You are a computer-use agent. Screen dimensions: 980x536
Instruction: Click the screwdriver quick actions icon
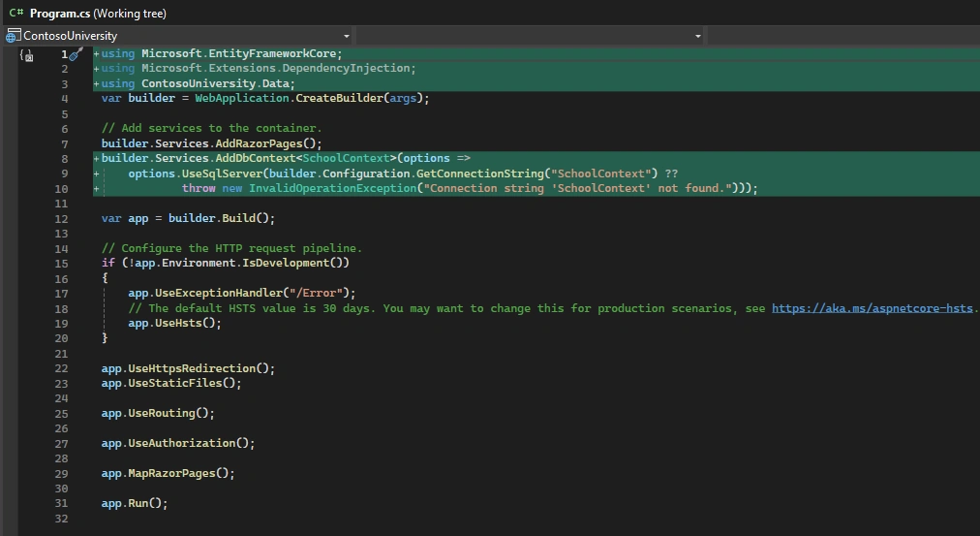click(x=76, y=54)
